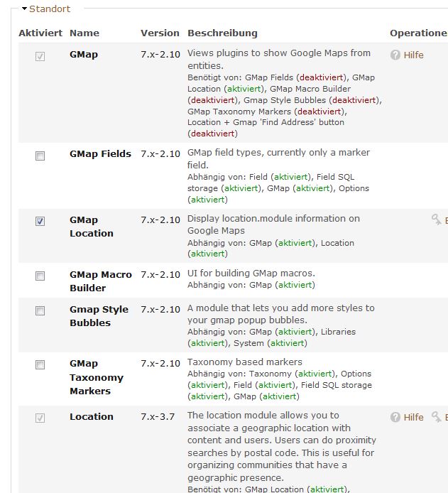Image resolution: width=448 pixels, height=493 pixels.
Task: Tick the Gmap Style Bubbles checkbox
Action: 40,310
